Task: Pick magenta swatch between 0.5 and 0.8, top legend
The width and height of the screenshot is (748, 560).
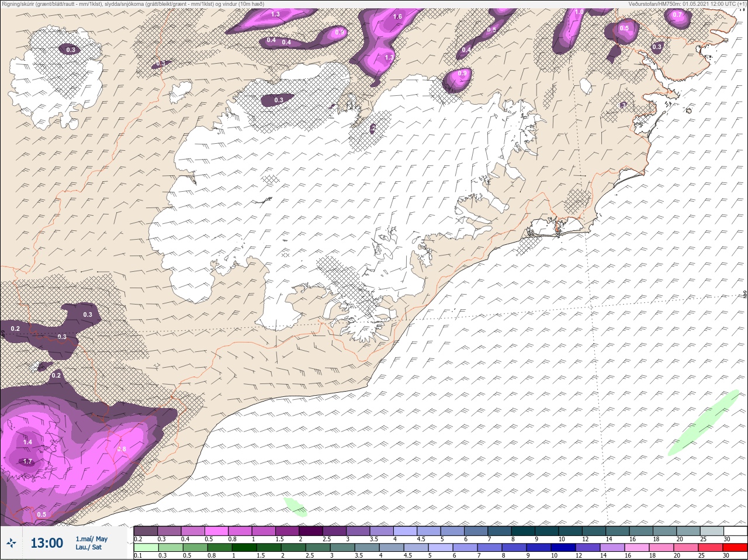Action: (217, 531)
